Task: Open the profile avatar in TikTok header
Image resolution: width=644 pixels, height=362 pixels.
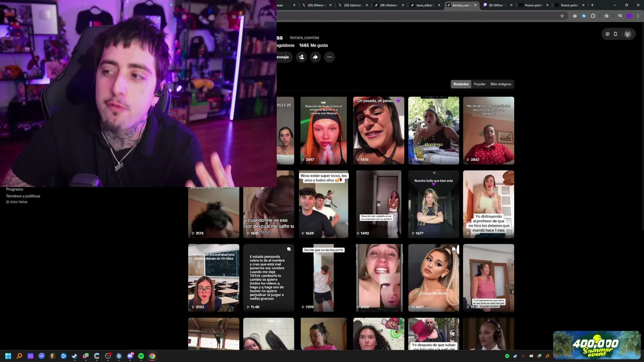Action: [x=627, y=34]
